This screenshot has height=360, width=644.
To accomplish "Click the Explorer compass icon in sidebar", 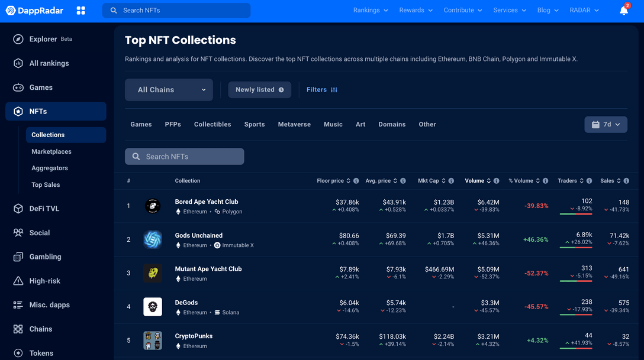I will coord(18,39).
